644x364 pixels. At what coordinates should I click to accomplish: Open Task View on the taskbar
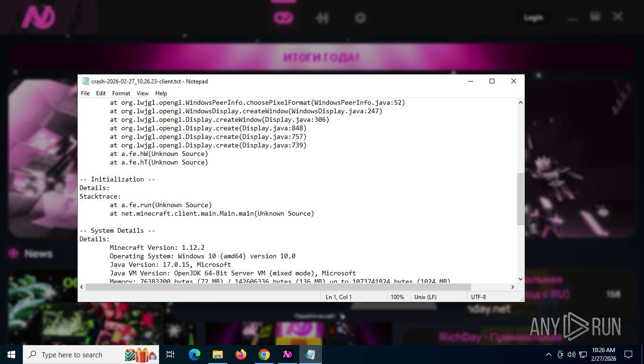(x=170, y=355)
